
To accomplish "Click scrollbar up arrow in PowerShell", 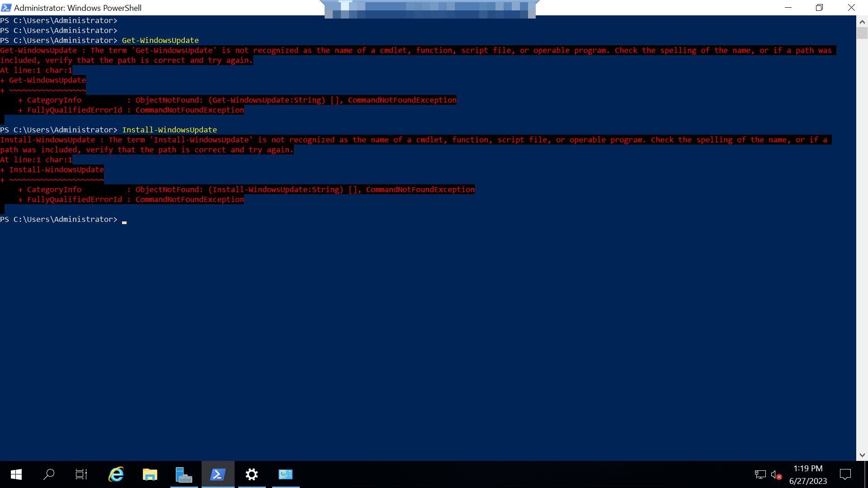I will click(862, 21).
